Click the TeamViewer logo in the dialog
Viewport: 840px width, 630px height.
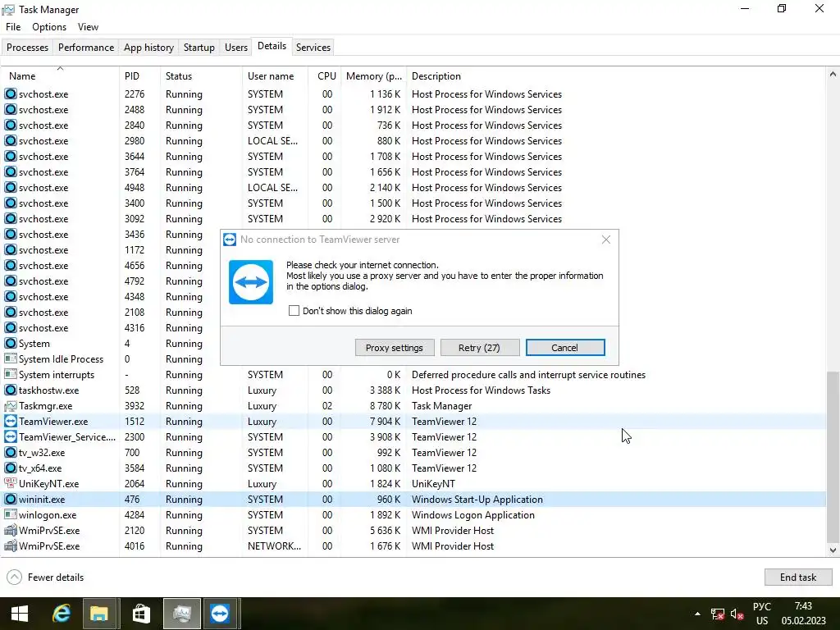(x=251, y=282)
